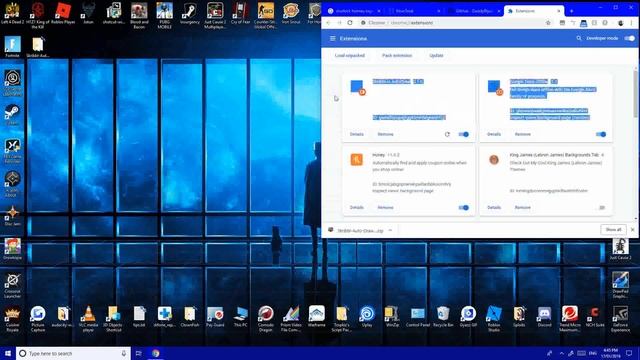Switch to the GitHub tab in Chrome
640x360 pixels.
point(473,11)
